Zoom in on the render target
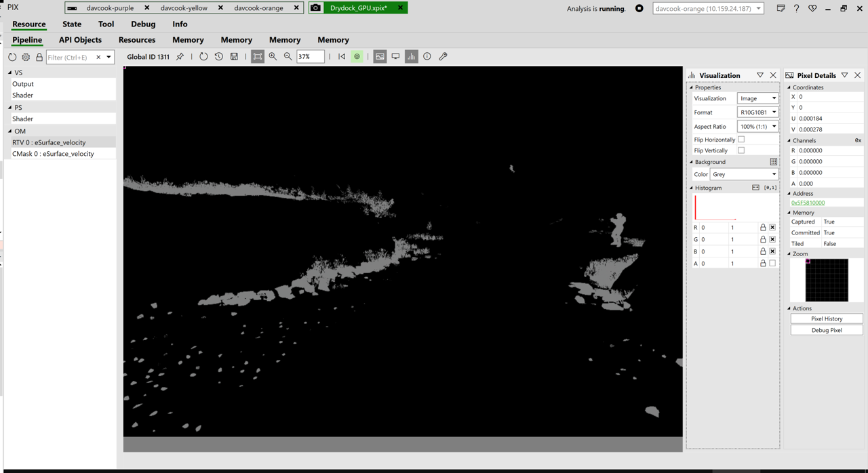The image size is (868, 473). coord(273,57)
